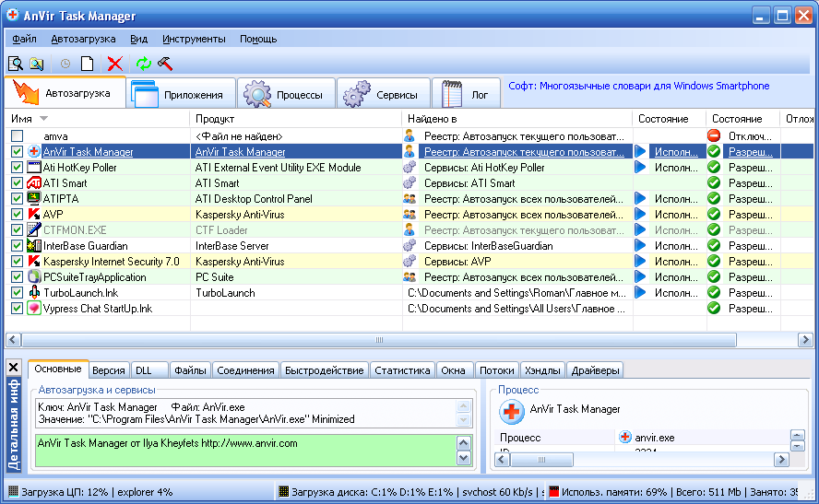819x504 pixels.
Task: Open the Быстродействие detail tab
Action: (x=324, y=370)
